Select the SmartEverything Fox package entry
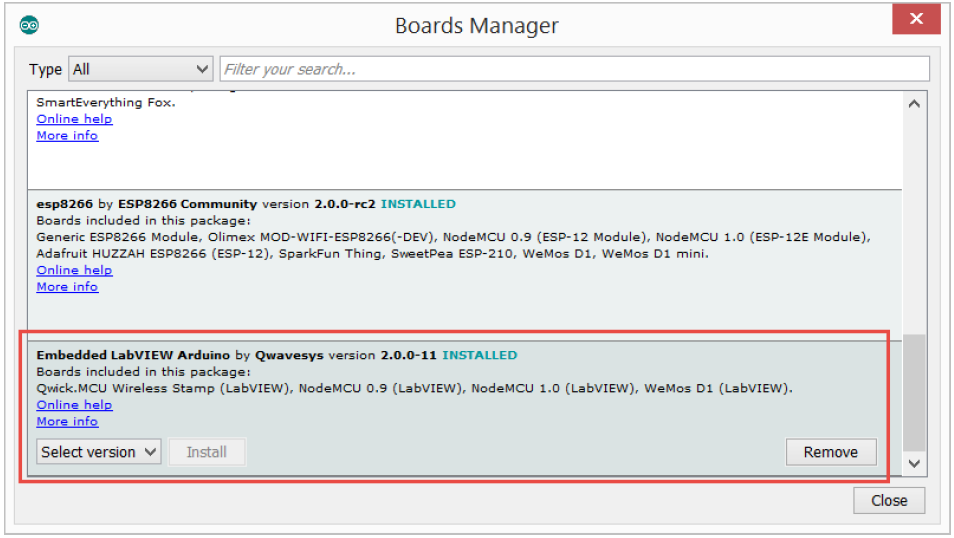954x538 pixels. (x=105, y=102)
